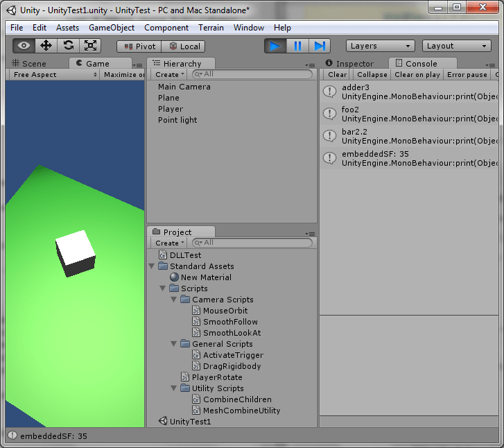Viewport: 504px width, 448px height.
Task: Open the Layers dropdown
Action: coord(380,46)
